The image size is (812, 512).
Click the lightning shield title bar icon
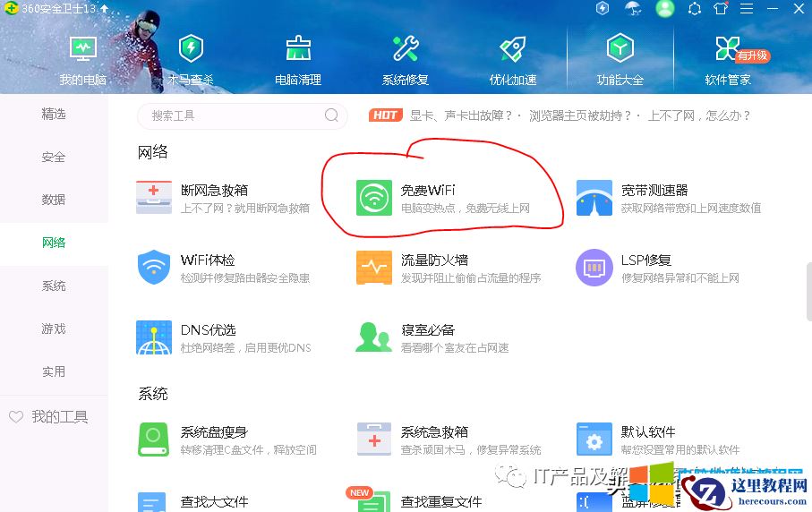point(603,8)
